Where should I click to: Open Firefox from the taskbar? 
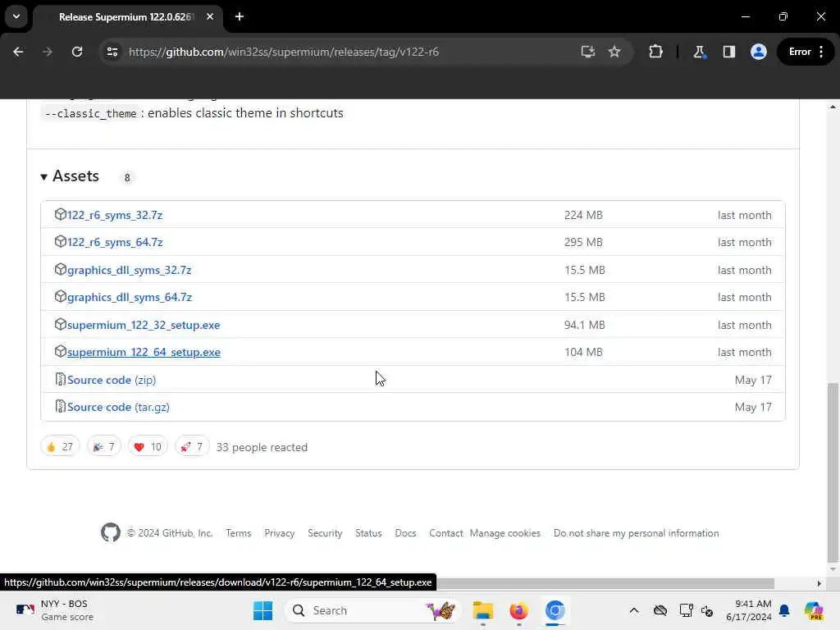(x=518, y=610)
